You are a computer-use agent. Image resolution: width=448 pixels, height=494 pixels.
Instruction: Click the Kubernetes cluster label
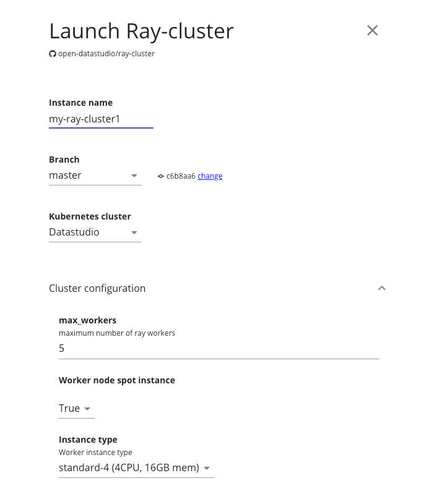(x=90, y=216)
